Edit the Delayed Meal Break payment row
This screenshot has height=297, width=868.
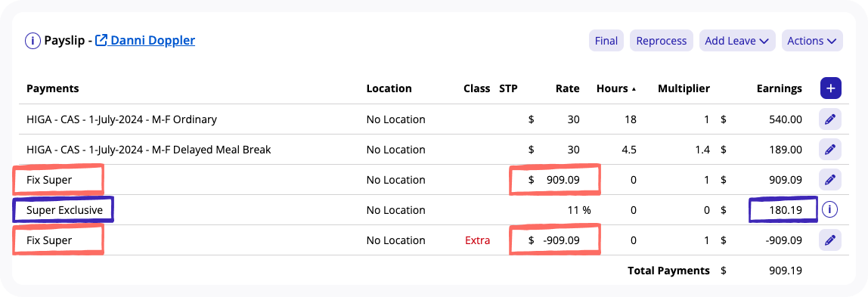(x=829, y=150)
